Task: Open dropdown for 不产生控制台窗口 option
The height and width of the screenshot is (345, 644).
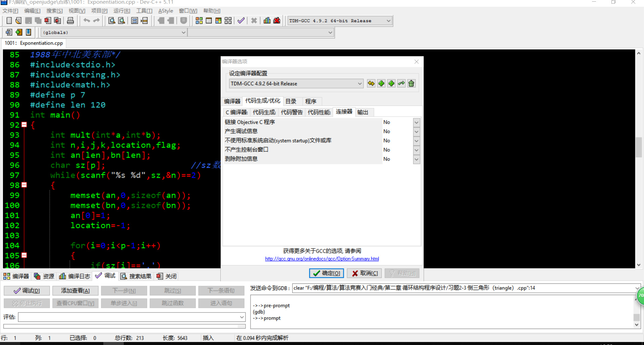Action: [x=416, y=150]
